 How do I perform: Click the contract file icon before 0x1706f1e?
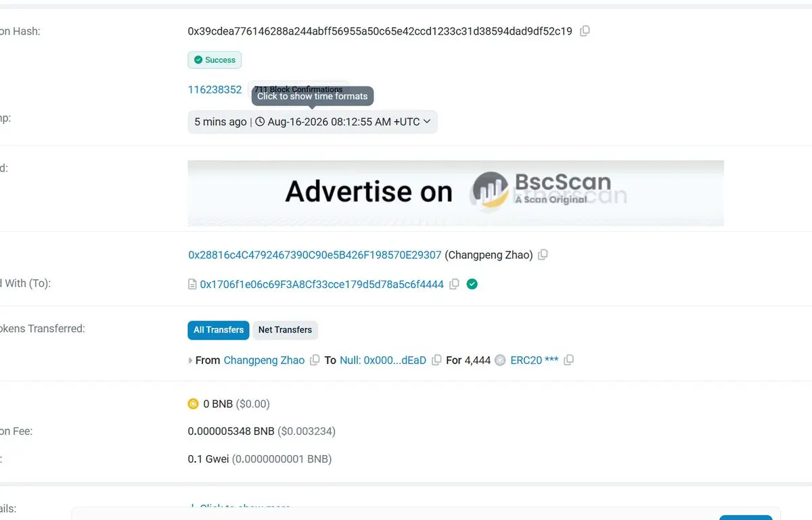pos(192,285)
